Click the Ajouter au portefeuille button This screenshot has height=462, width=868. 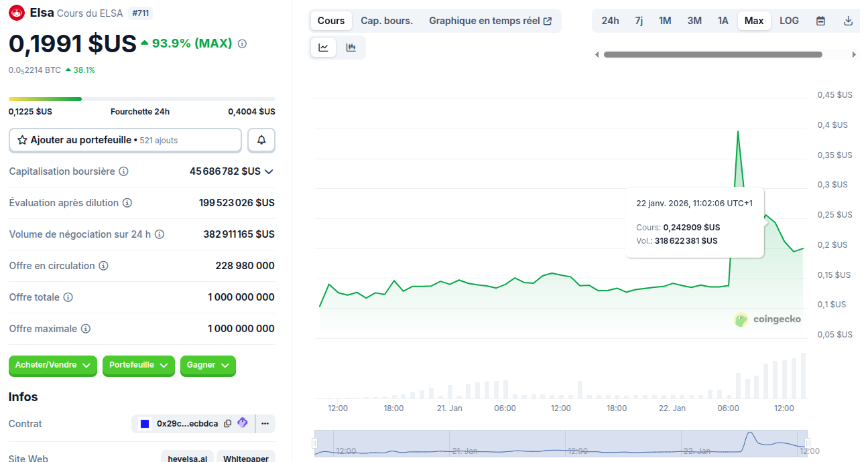coord(125,140)
